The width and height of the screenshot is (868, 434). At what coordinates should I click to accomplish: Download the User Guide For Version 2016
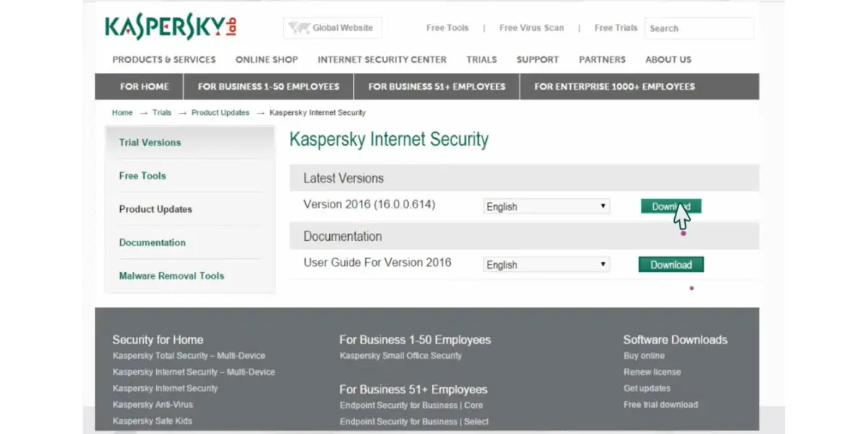pyautogui.click(x=671, y=265)
